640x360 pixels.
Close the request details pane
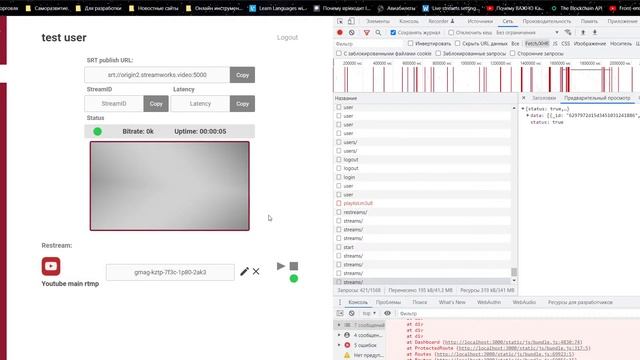[x=524, y=98]
